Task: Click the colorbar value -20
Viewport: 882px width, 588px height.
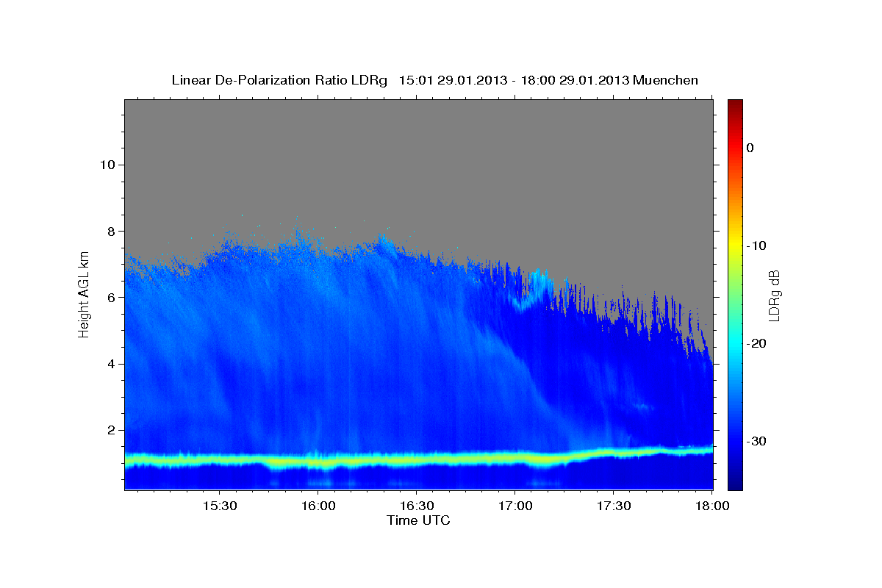Action: tap(758, 343)
